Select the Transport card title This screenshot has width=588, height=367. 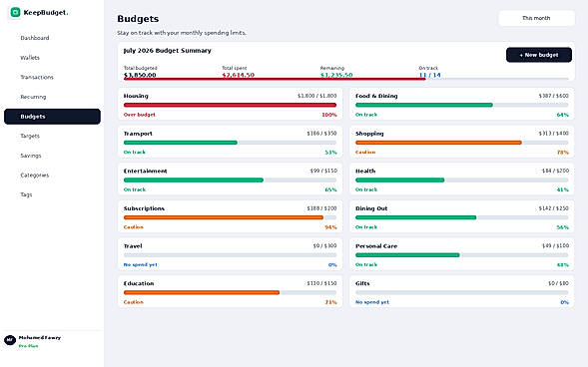tap(138, 134)
